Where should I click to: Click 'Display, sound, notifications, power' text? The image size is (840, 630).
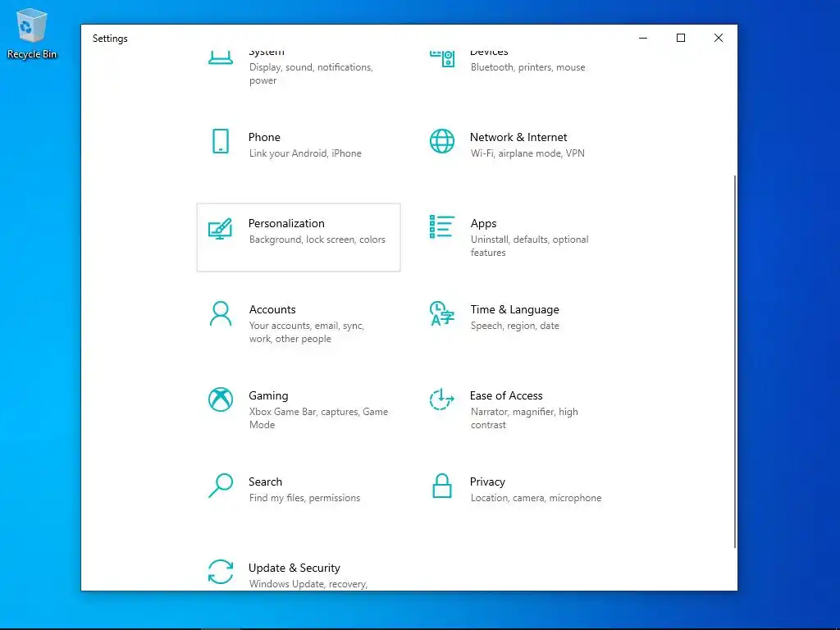tap(311, 74)
